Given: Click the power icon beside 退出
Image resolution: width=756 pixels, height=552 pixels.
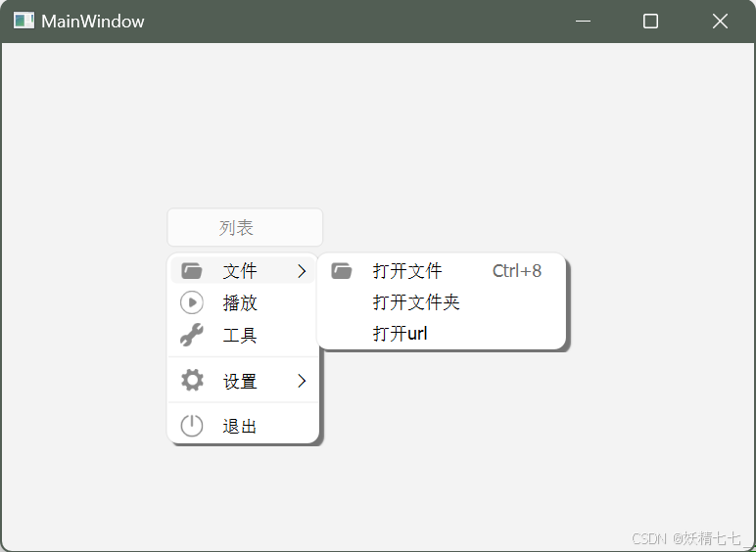Looking at the screenshot, I should click(x=191, y=426).
